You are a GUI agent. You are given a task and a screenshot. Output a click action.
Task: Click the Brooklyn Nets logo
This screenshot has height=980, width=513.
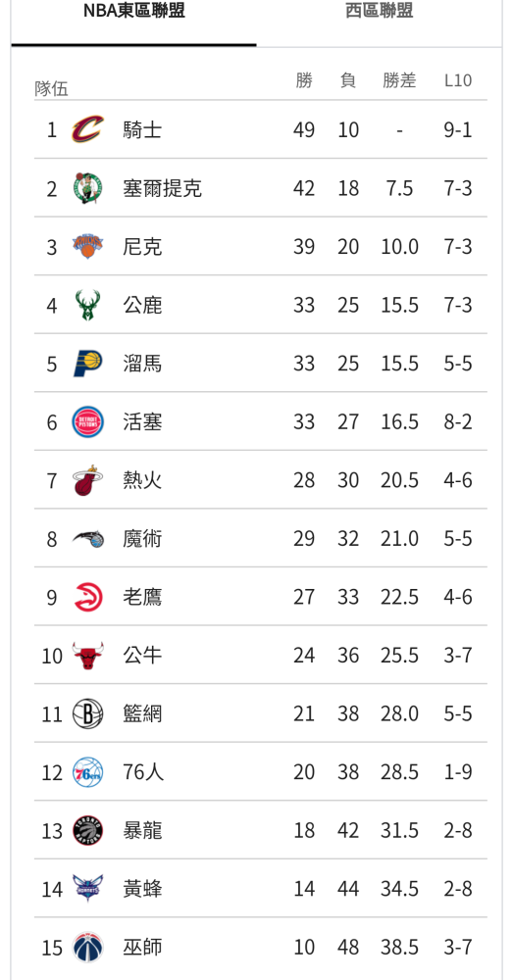tap(87, 713)
